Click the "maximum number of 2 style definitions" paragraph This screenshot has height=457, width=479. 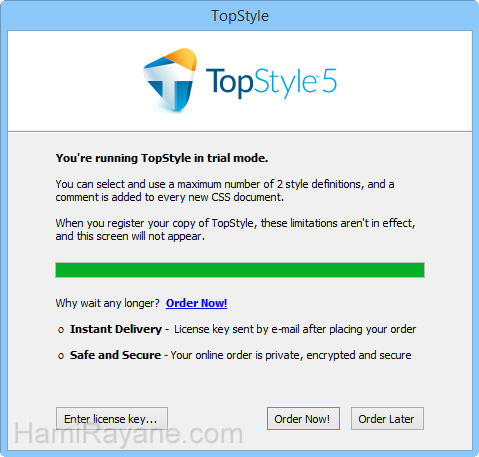click(x=225, y=191)
